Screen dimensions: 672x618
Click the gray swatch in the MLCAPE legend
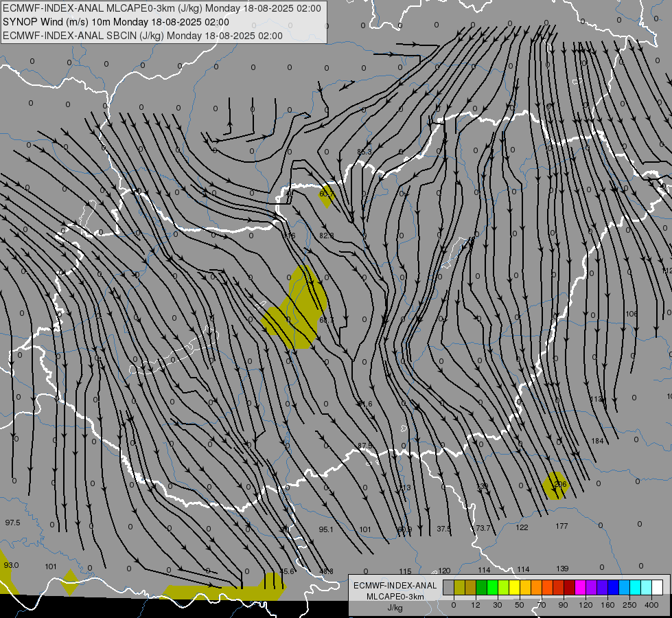tap(449, 587)
